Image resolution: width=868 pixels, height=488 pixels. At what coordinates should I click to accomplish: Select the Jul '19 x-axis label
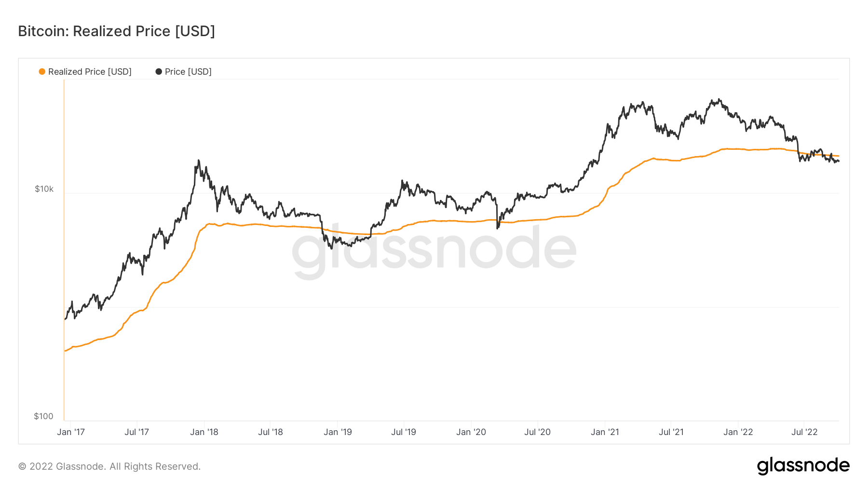(x=404, y=432)
